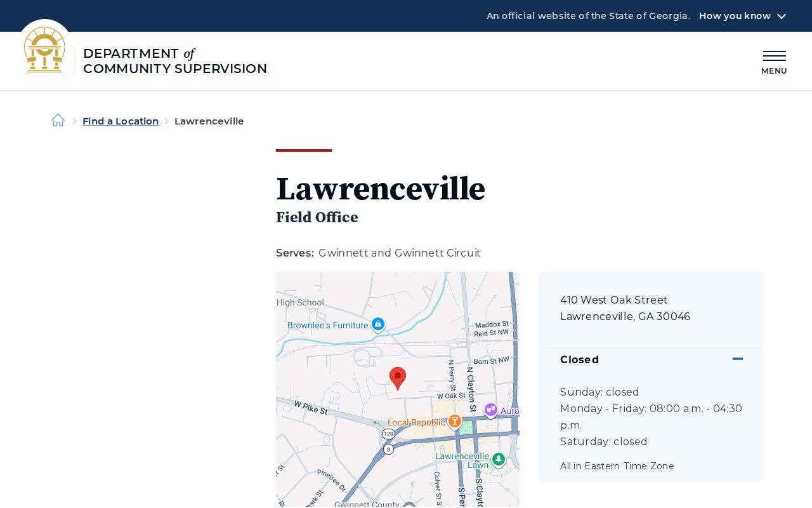Click the Georgia state seal logo
Screen dimensions: 812x508
point(44,50)
